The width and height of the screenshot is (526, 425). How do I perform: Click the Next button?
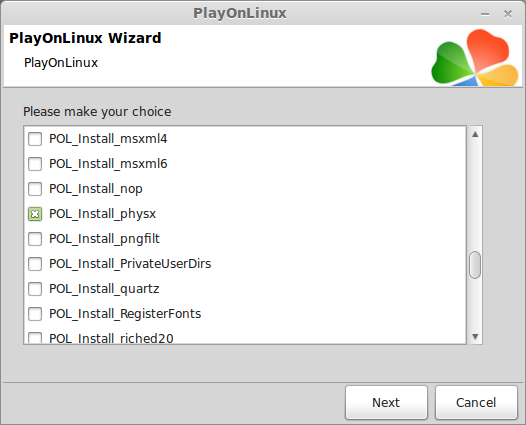click(x=386, y=403)
